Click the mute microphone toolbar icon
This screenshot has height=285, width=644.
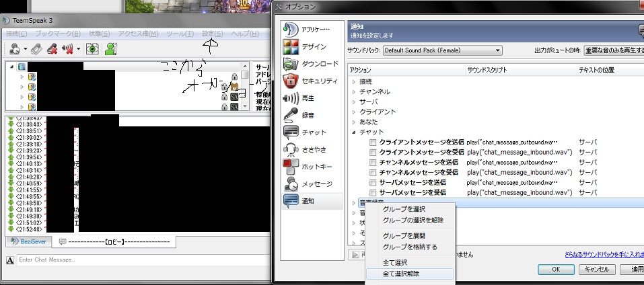(53, 49)
